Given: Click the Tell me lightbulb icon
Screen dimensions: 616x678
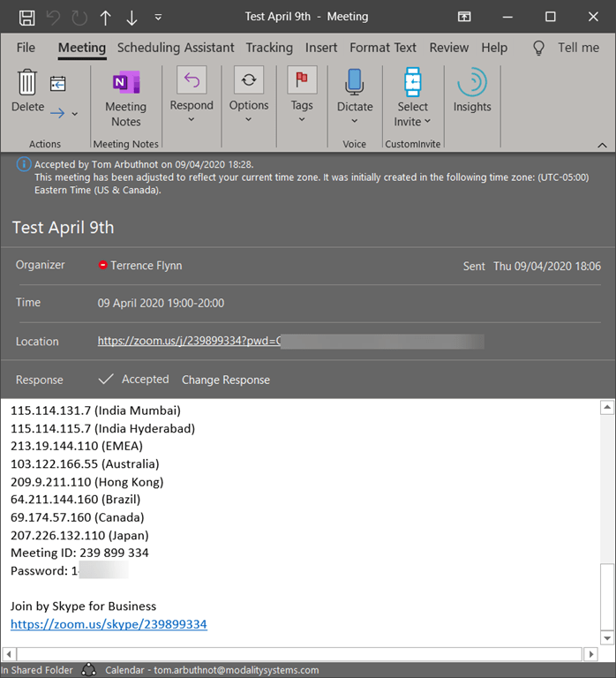Looking at the screenshot, I should tap(539, 48).
